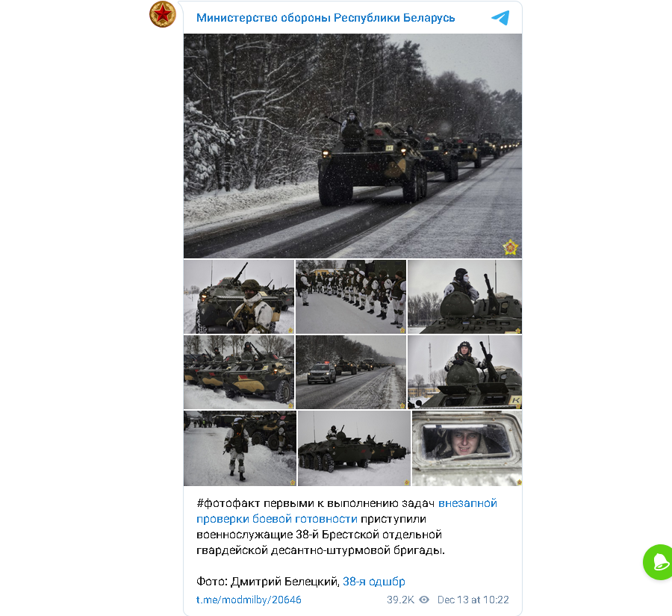672x616 pixels.
Task: Open Министерство обороны Республики Беларусь channel title
Action: point(326,18)
